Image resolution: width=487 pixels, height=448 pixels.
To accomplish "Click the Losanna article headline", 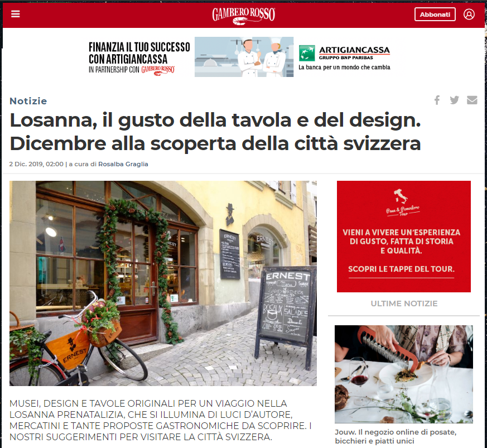I will [x=215, y=132].
